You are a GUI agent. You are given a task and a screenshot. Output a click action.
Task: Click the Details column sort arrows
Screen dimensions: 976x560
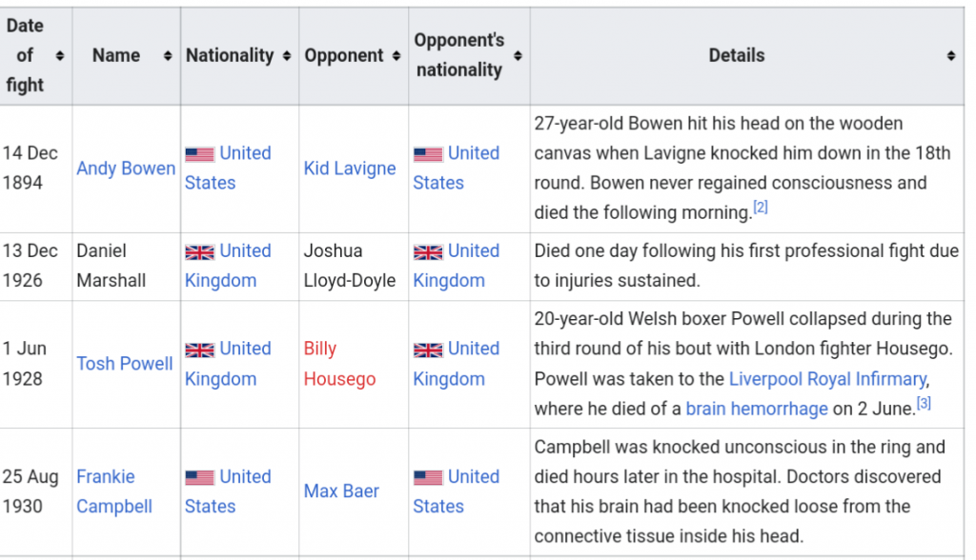(x=950, y=56)
